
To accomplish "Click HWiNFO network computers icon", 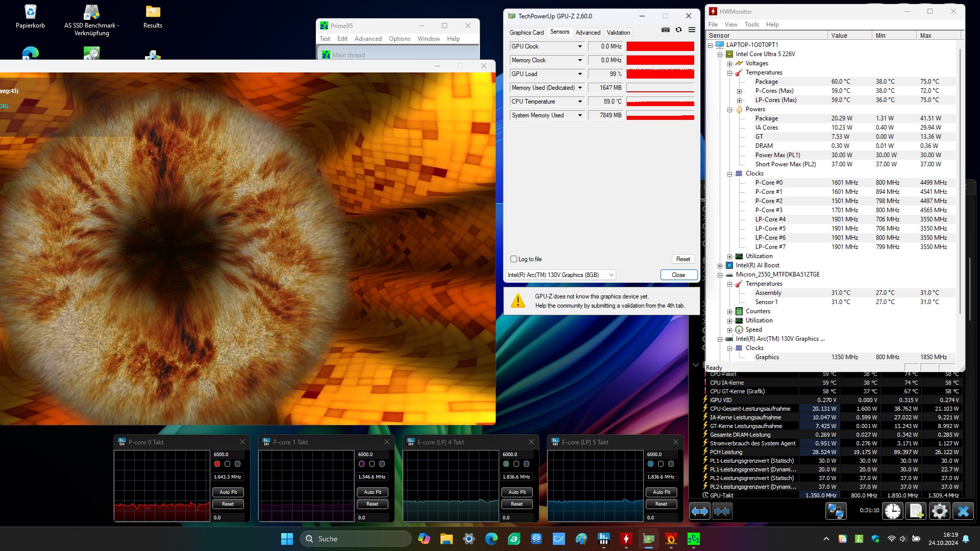I will click(836, 511).
